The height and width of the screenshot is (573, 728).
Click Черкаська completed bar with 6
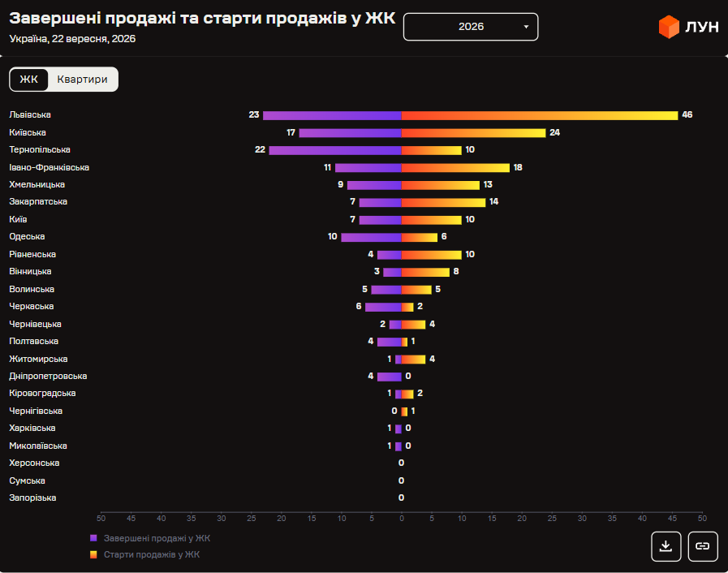[384, 307]
